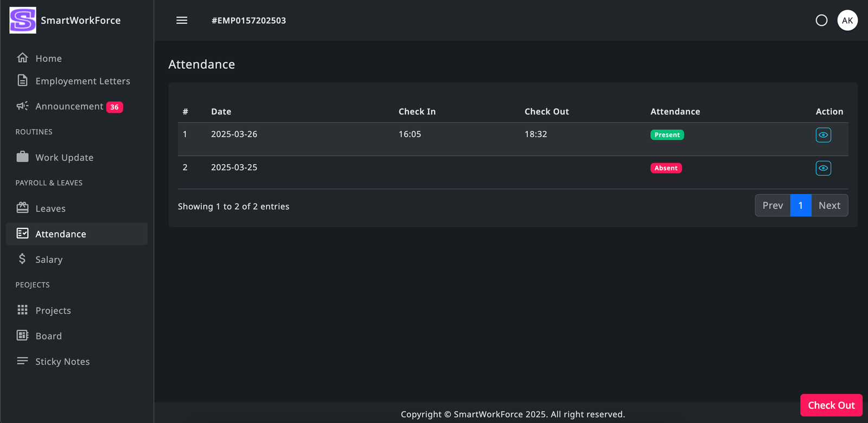Click the Work Update briefcase icon
Viewport: 868px width, 423px height.
[22, 157]
